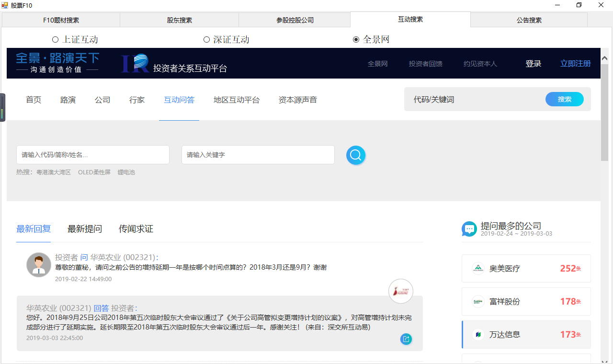613x364 pixels.
Task: Click the 万达信息 company logo
Action: pos(478,335)
